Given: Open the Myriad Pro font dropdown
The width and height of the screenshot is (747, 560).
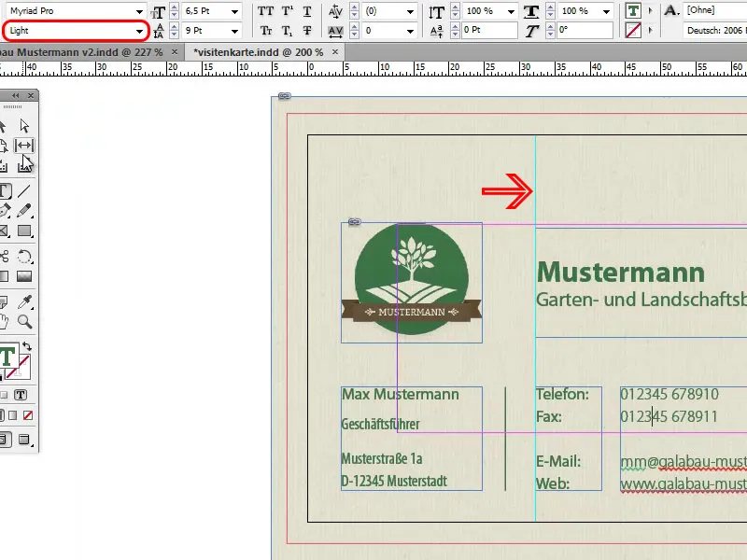Looking at the screenshot, I should point(140,9).
